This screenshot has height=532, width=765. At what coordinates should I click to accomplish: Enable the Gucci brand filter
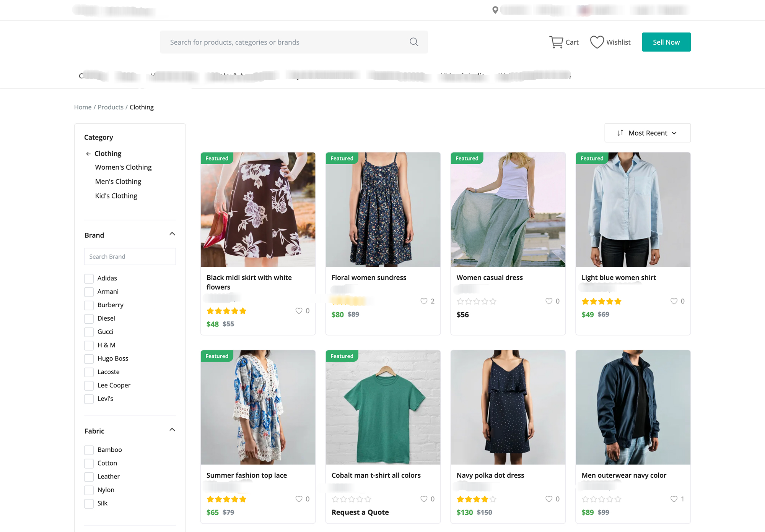point(89,332)
